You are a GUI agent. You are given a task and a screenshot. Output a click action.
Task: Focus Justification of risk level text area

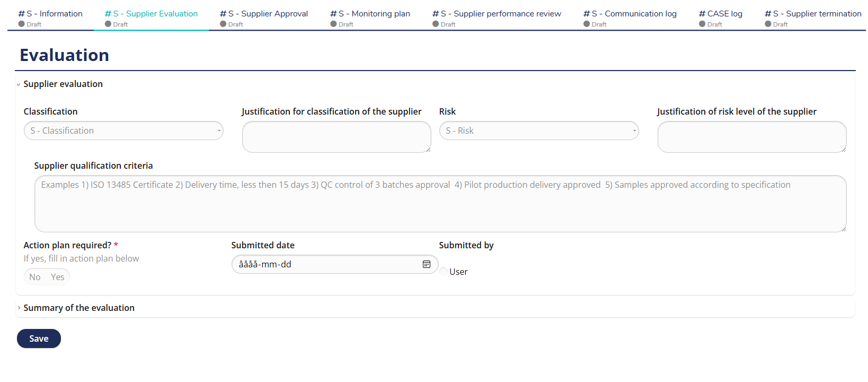751,137
